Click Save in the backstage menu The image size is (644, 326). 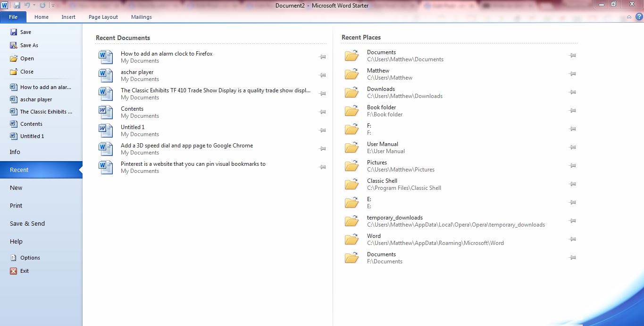coord(20,32)
